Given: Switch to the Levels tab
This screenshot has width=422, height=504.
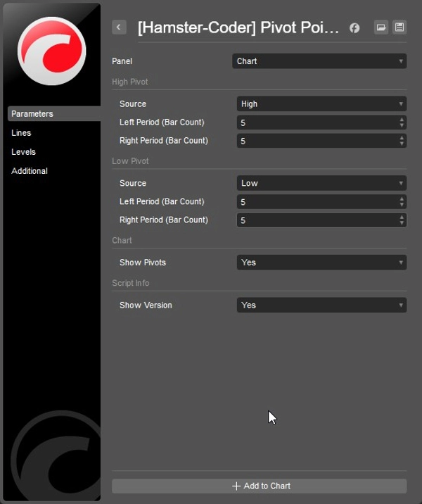Looking at the screenshot, I should (x=23, y=152).
